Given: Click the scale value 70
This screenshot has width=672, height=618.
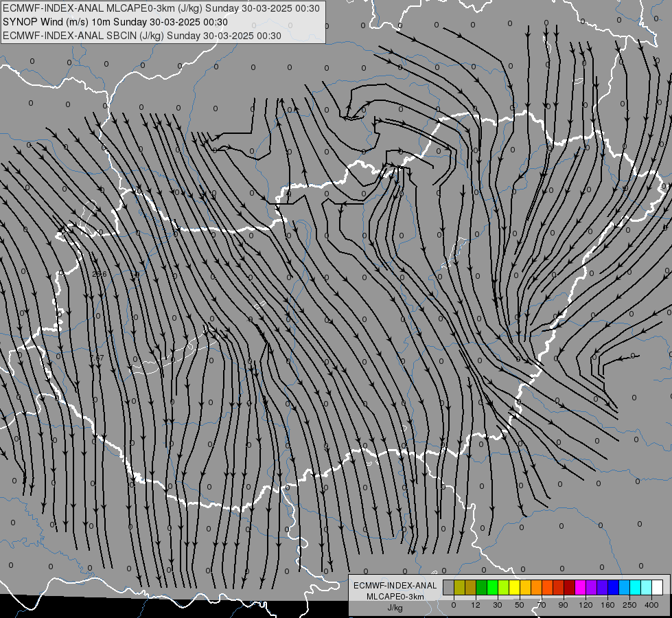Looking at the screenshot, I should (x=542, y=605).
